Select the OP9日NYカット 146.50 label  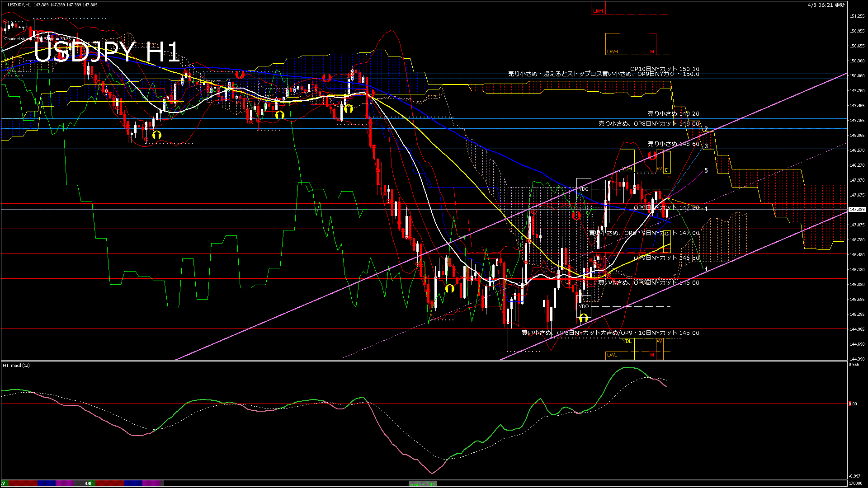point(666,258)
